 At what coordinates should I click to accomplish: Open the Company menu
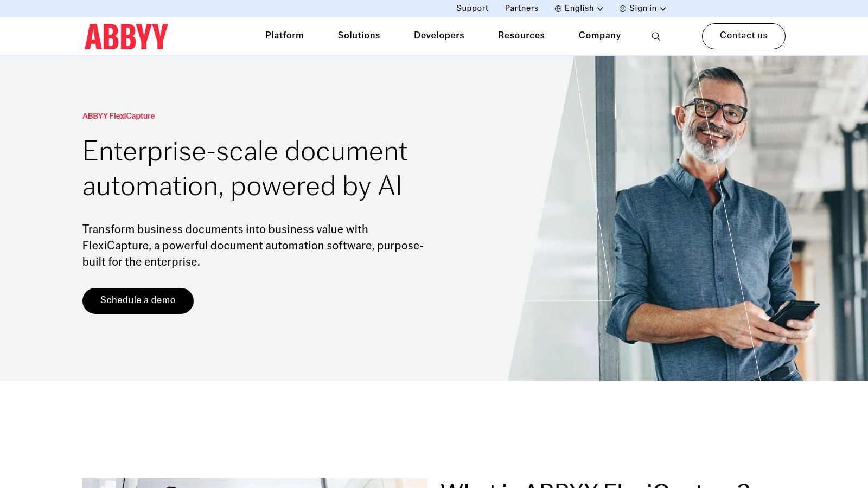tap(599, 35)
